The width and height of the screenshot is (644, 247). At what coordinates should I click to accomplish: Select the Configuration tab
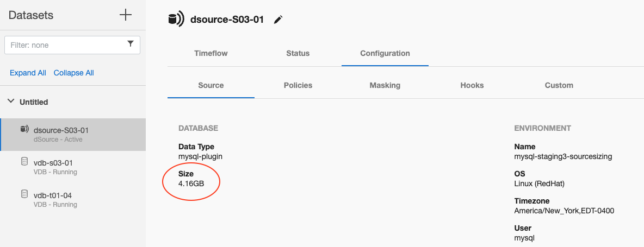pyautogui.click(x=385, y=53)
